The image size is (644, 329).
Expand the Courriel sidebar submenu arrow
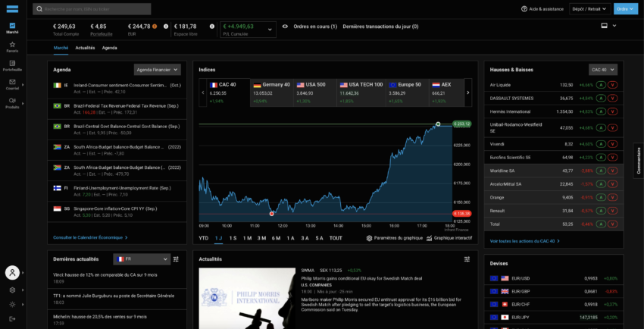point(23,85)
